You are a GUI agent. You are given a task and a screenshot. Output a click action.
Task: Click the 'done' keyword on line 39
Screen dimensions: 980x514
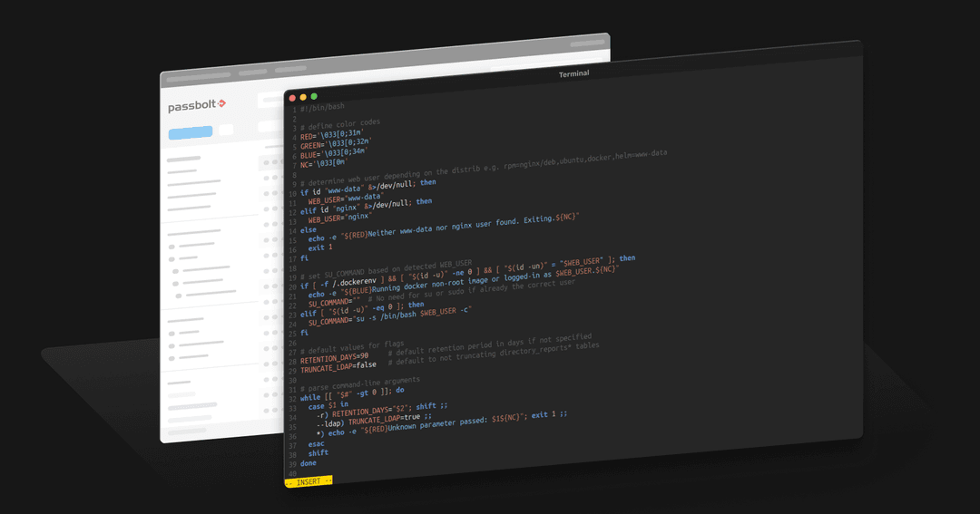pos(310,463)
